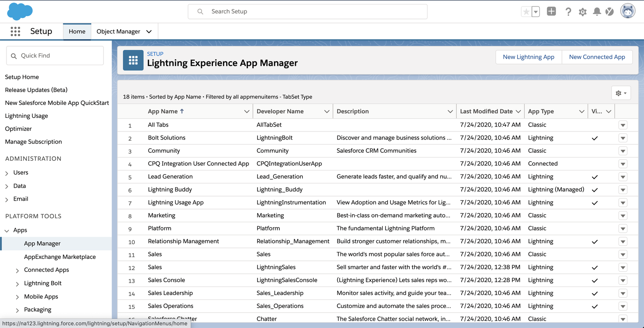Open the Object Manager tab chevron menu

click(149, 31)
